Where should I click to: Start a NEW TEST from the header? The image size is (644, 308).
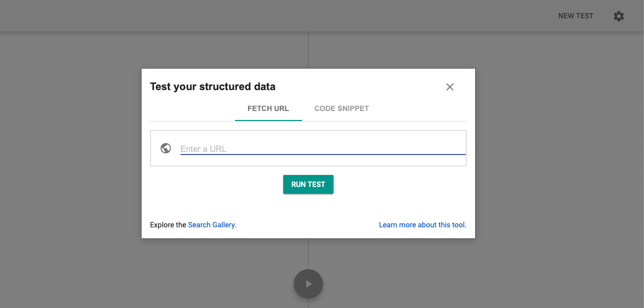click(576, 16)
